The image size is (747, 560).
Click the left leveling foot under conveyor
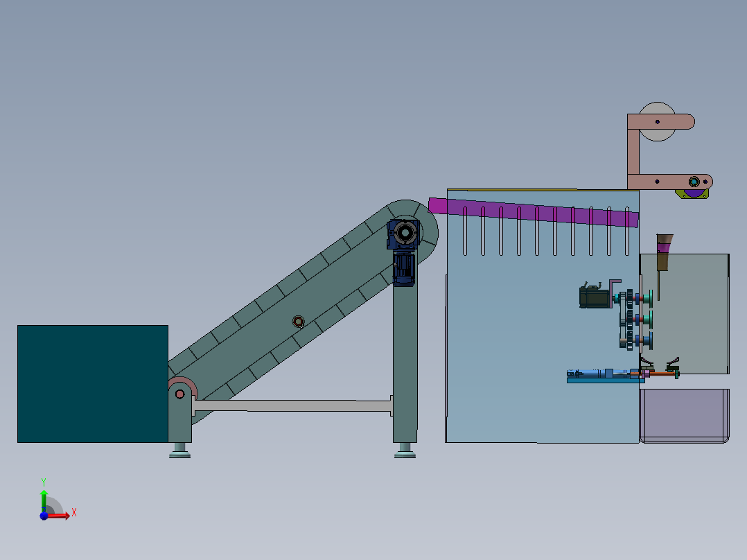tap(179, 450)
